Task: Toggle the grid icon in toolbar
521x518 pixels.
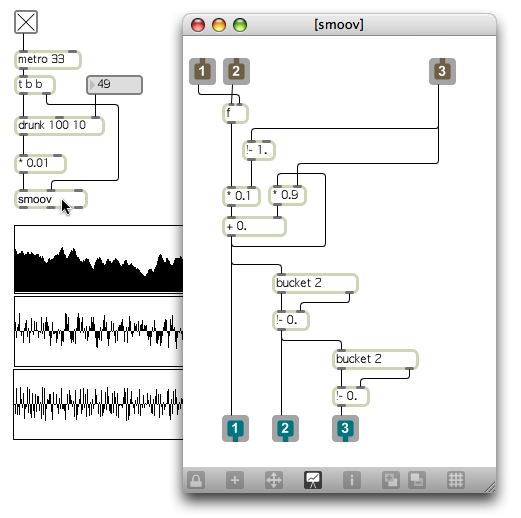Action: pos(456,480)
